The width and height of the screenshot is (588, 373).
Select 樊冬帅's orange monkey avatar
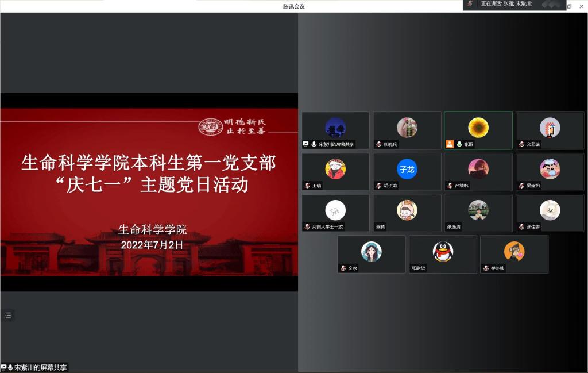[514, 251]
